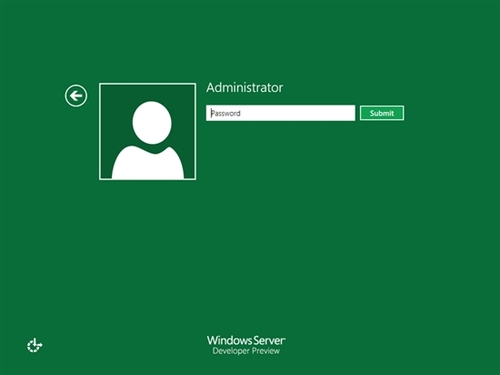
Task: Open the Ease of Access icon
Action: [34, 345]
